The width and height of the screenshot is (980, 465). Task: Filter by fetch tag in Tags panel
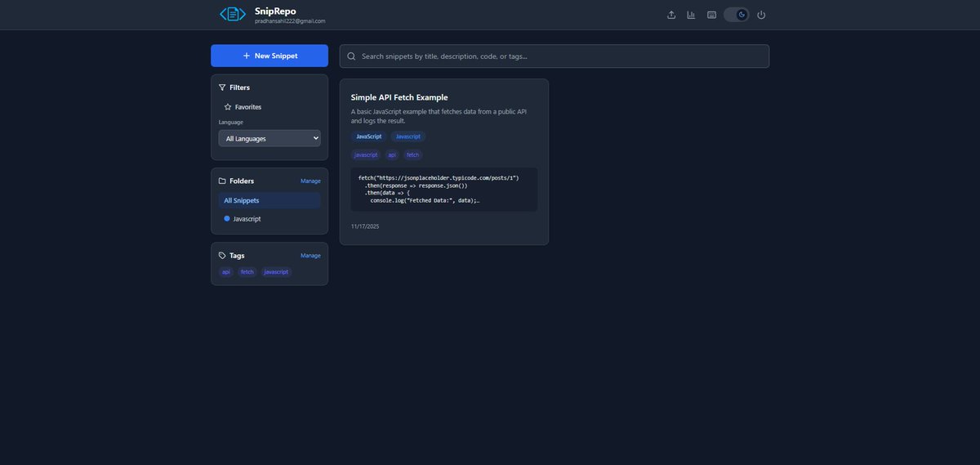coord(247,272)
